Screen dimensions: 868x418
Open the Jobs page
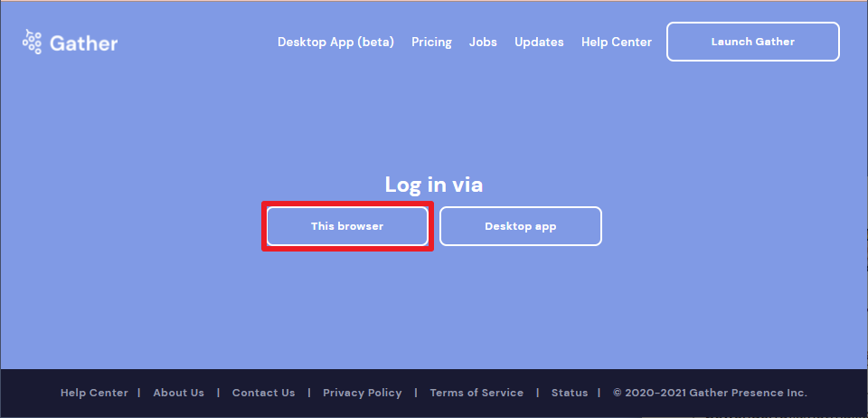(483, 43)
